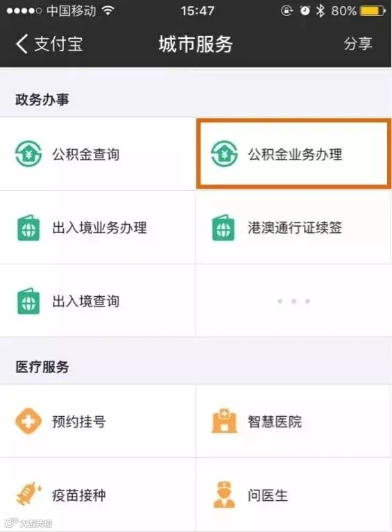Tap the 出入境查询 passport icon
392x532 pixels.
pyautogui.click(x=28, y=301)
